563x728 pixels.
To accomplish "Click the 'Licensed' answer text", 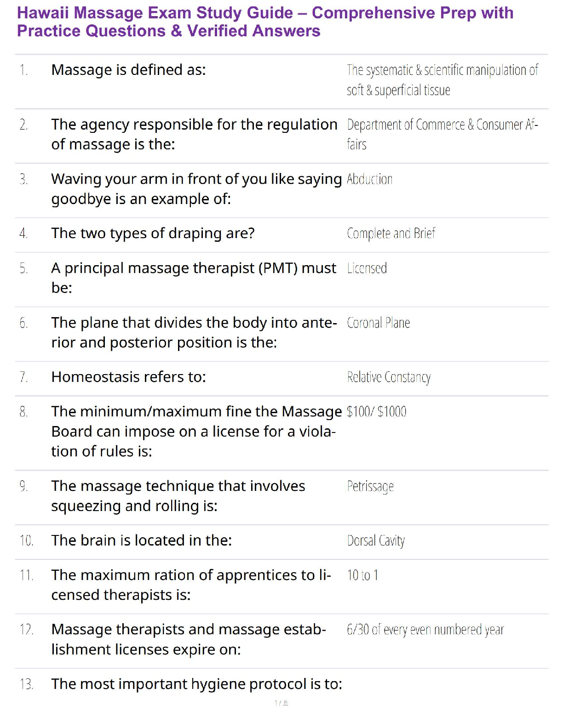I will click(x=367, y=268).
